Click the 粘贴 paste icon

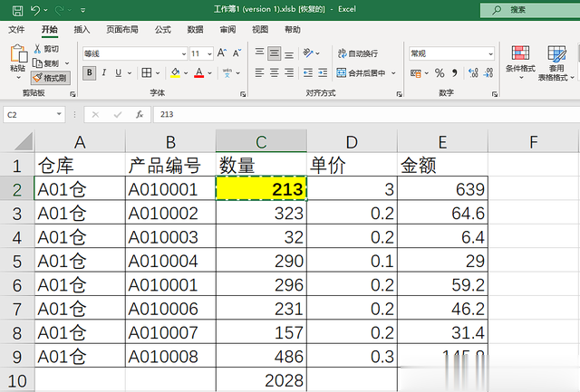click(18, 54)
